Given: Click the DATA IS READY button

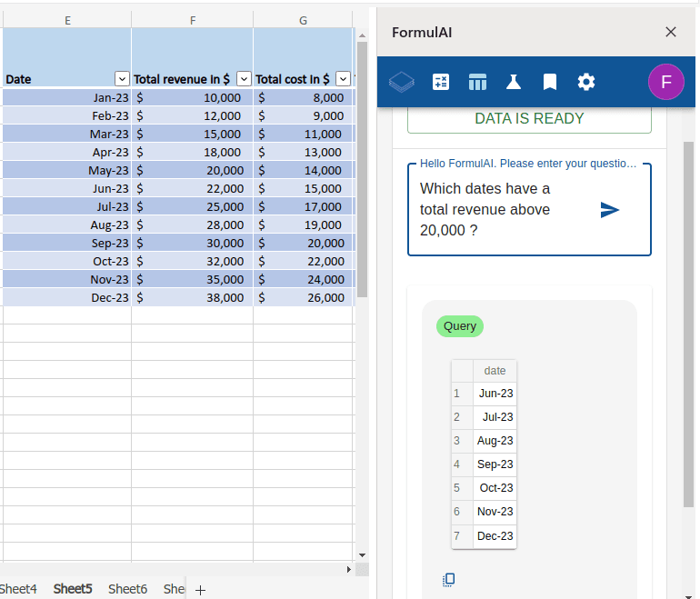Looking at the screenshot, I should (x=529, y=119).
